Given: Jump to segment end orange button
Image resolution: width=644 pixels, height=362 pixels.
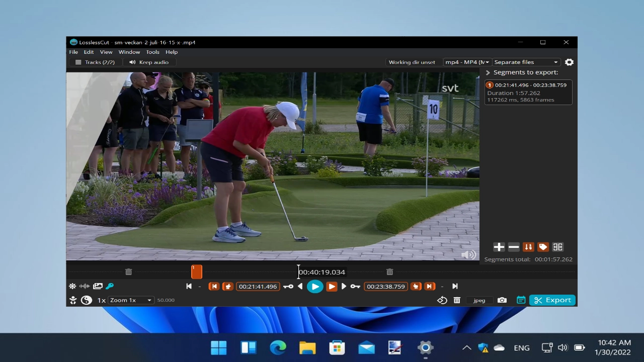Looking at the screenshot, I should pos(429,286).
